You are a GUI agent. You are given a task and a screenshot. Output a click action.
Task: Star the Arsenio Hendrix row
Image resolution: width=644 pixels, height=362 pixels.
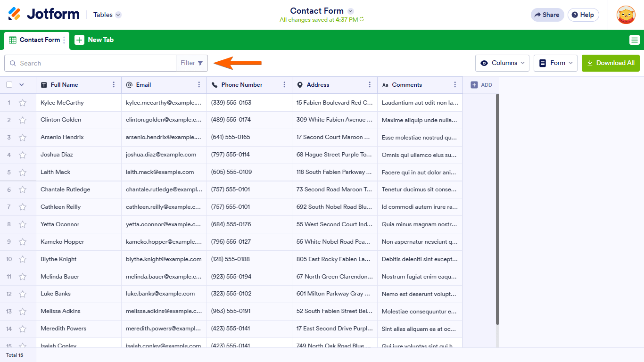[23, 138]
